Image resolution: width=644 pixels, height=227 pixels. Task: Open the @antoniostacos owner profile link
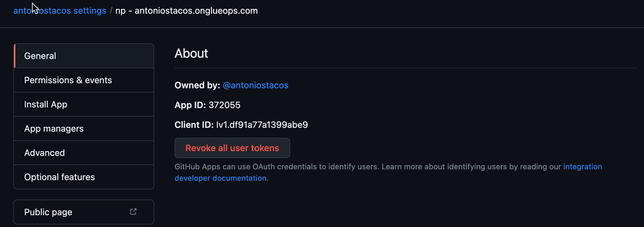255,85
